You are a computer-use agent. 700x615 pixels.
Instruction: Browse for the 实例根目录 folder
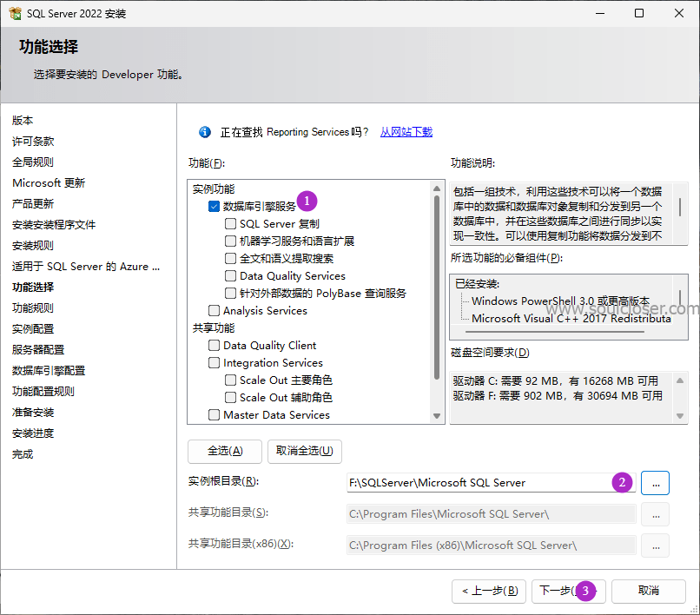click(x=655, y=483)
